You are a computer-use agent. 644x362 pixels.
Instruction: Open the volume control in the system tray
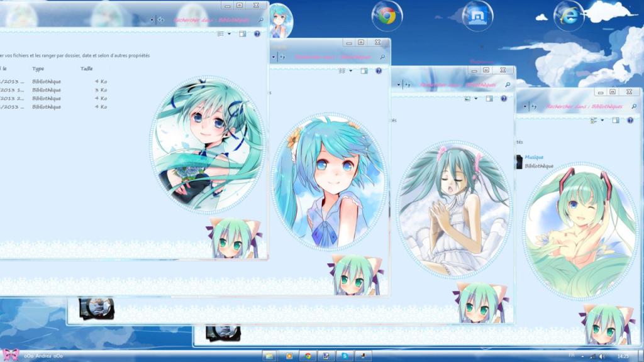602,356
